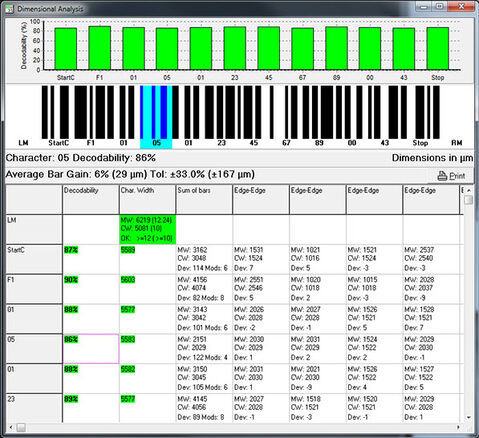The height and width of the screenshot is (438, 479).
Task: Click the cell with Dev: 89 Mods: 8
Action: pyautogui.click(x=204, y=408)
